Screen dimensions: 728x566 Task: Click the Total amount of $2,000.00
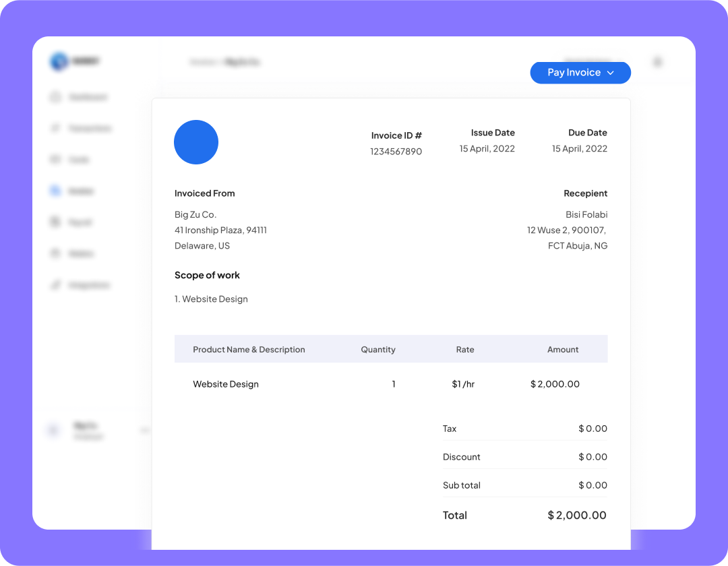coord(576,515)
